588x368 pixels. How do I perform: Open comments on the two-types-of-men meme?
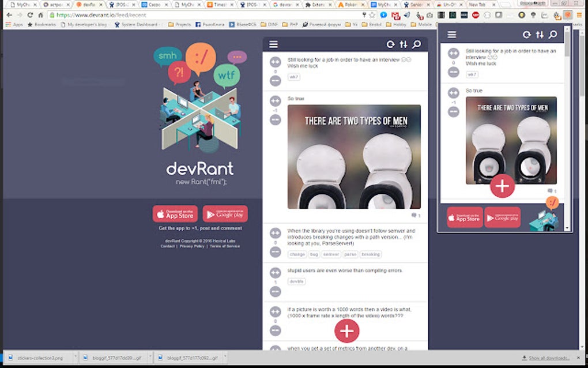(x=414, y=215)
